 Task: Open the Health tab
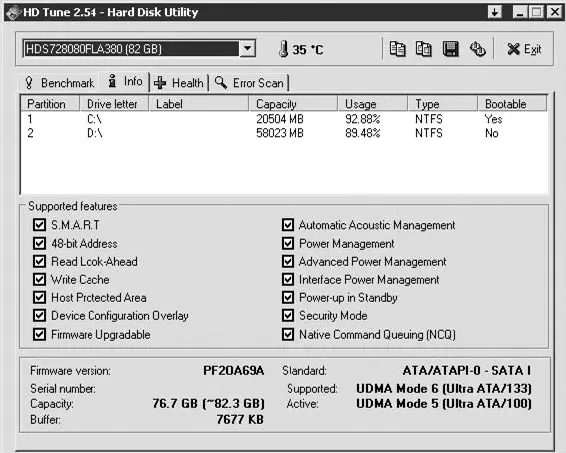click(179, 83)
